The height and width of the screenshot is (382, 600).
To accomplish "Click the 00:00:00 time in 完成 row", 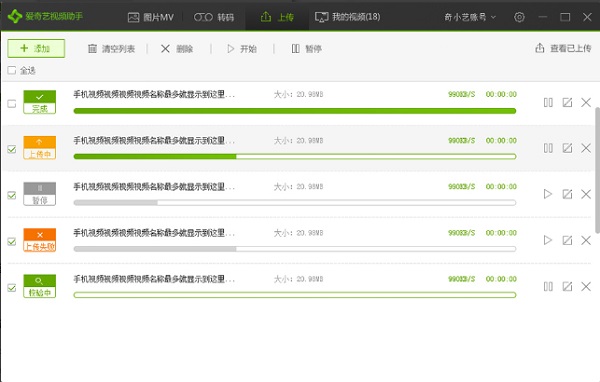I will [501, 94].
